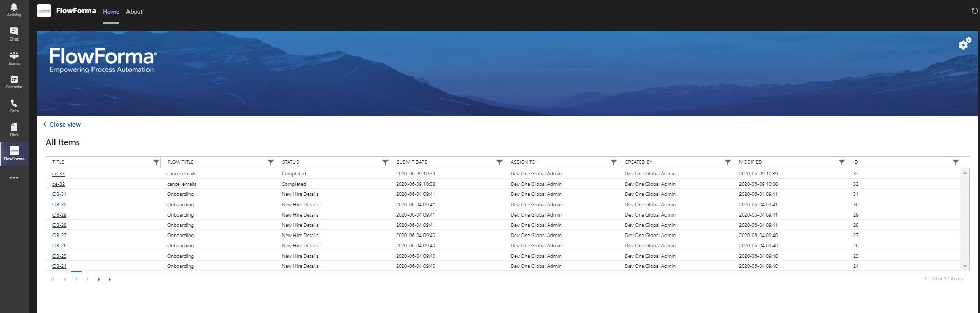
Task: Select page 2 in the pager
Action: [87, 280]
